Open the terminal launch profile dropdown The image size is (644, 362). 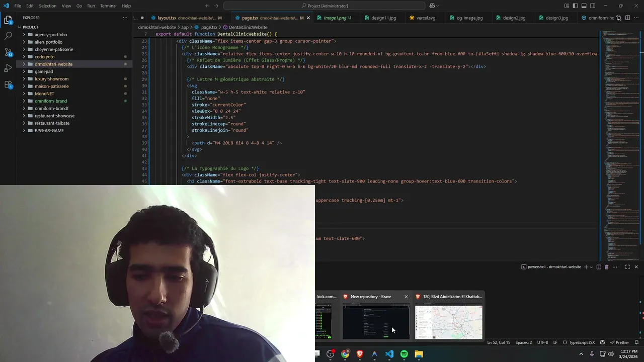point(591,267)
